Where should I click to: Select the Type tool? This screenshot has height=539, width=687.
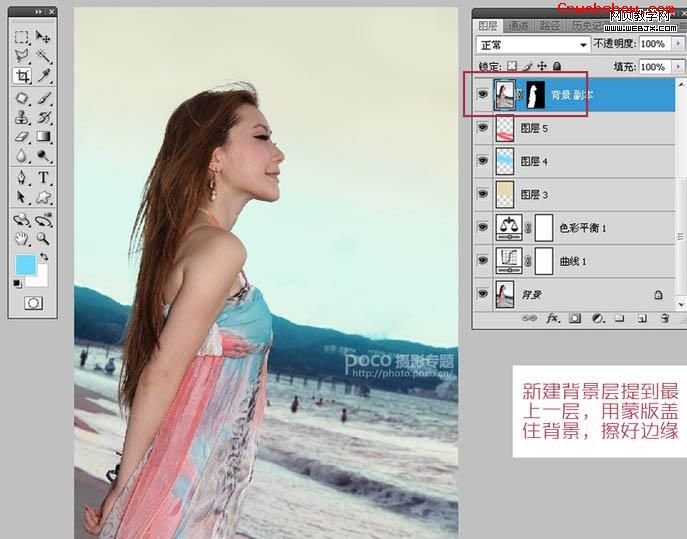click(x=43, y=177)
